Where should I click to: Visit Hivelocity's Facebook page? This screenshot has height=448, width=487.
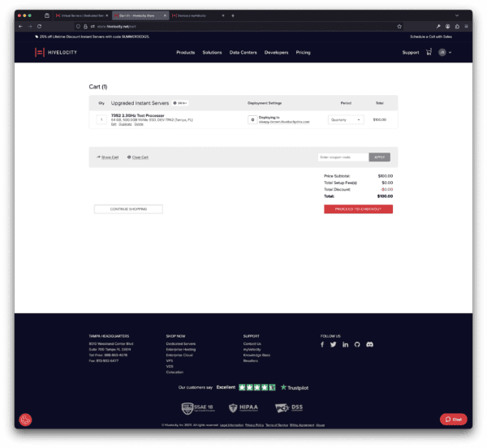pyautogui.click(x=322, y=344)
